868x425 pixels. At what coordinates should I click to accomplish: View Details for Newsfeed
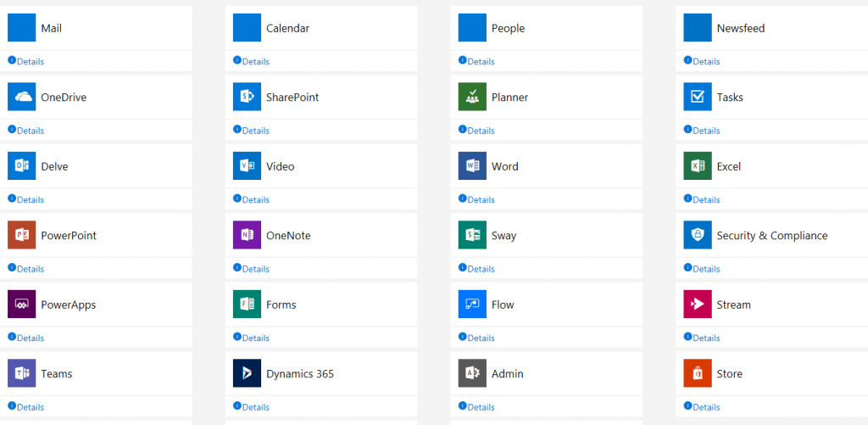(x=702, y=61)
